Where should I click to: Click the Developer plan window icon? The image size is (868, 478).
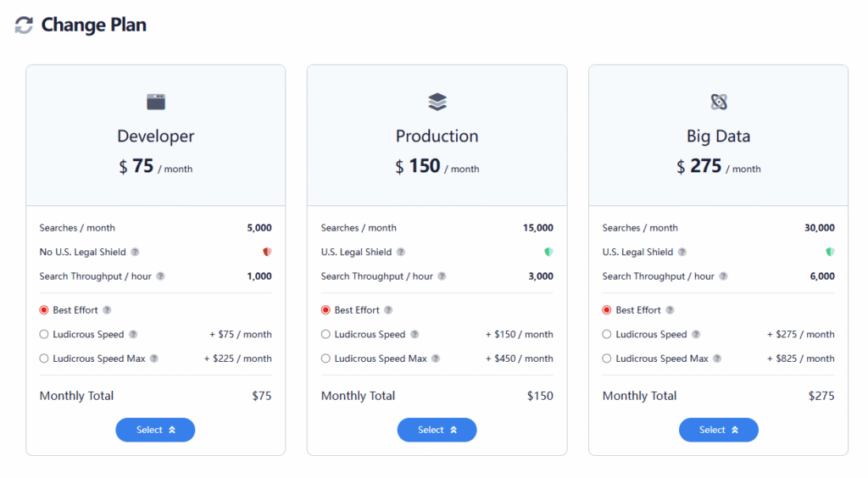point(156,103)
